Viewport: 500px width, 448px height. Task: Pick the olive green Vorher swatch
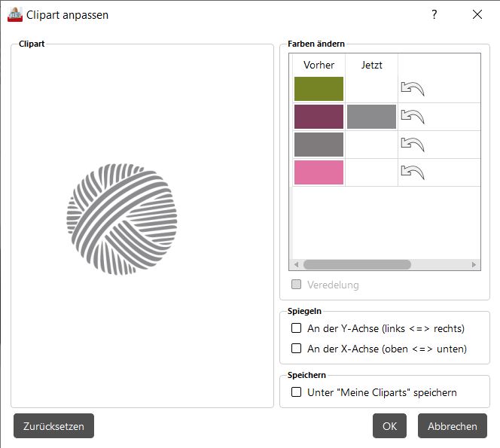[319, 89]
